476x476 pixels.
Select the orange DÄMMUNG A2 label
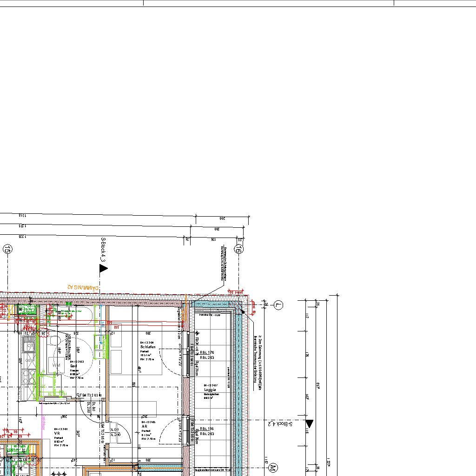(83, 287)
